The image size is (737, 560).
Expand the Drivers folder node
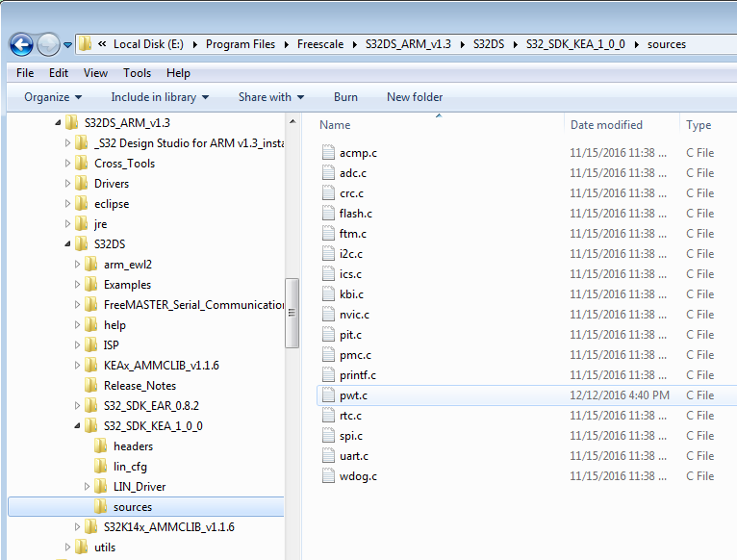[67, 184]
